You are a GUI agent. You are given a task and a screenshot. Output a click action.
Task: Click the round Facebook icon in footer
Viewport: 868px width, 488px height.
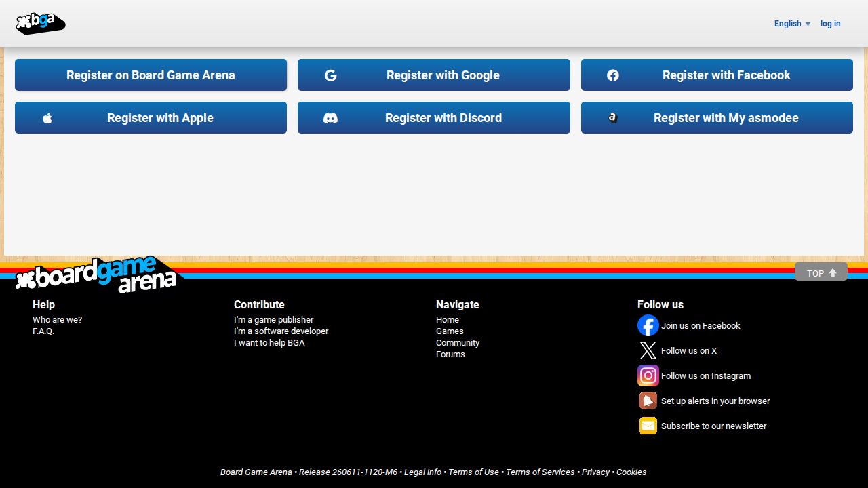(648, 325)
